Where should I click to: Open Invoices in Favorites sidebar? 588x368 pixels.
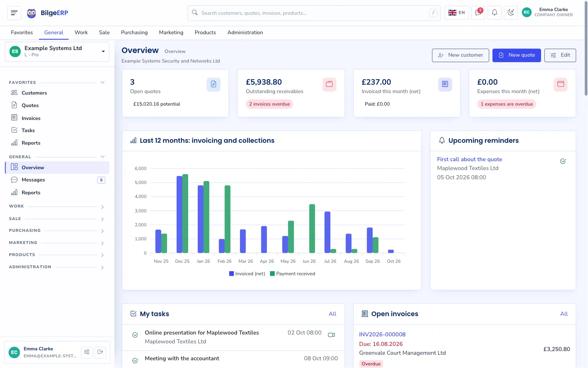(57, 118)
